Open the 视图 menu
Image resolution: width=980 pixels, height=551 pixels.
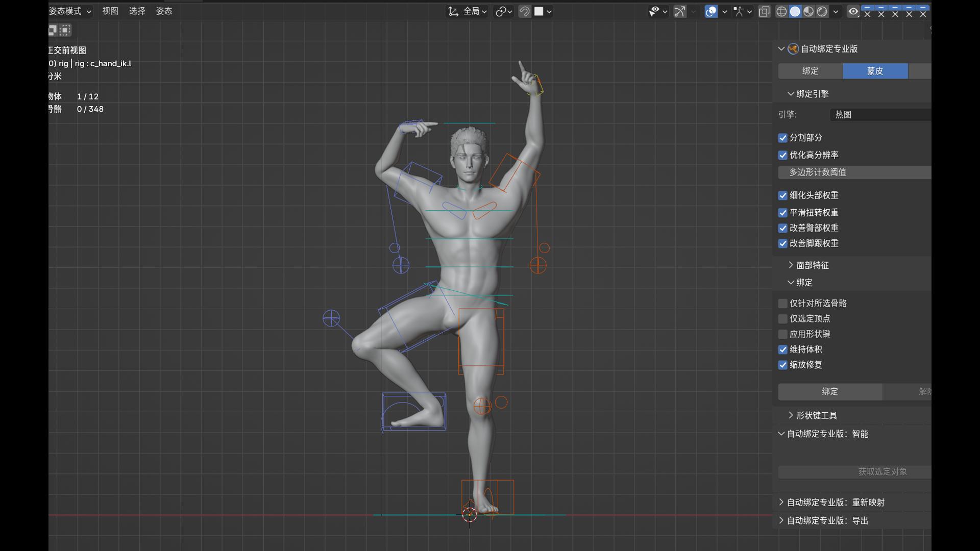[x=110, y=11]
